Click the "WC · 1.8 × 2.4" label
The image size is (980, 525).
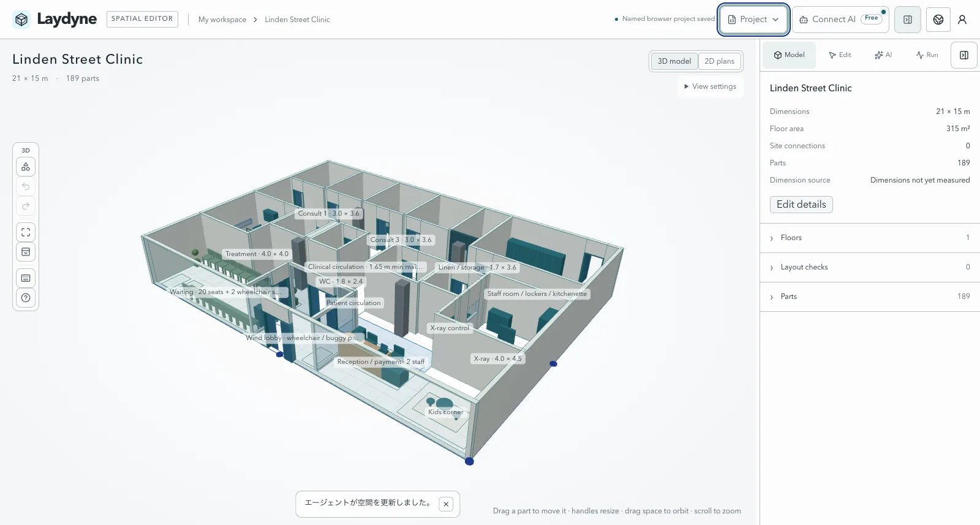click(341, 282)
